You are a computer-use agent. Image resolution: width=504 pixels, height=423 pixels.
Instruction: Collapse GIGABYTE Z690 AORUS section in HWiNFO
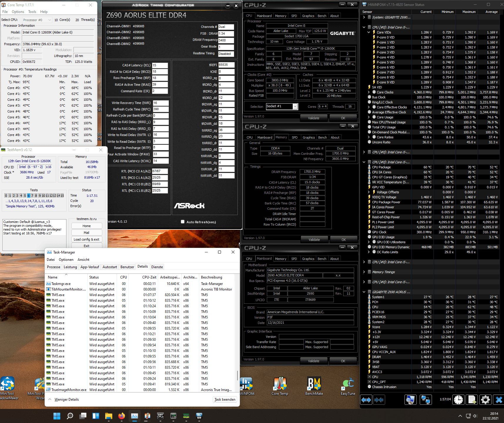coord(364,292)
